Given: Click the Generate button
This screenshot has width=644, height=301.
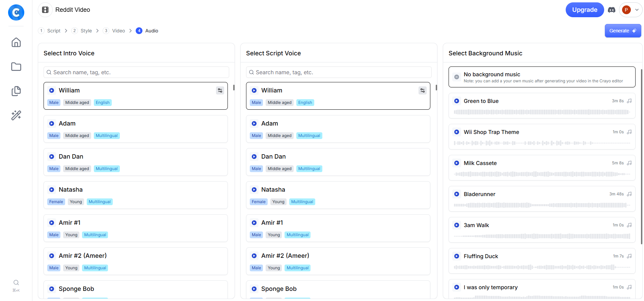Looking at the screenshot, I should 622,31.
